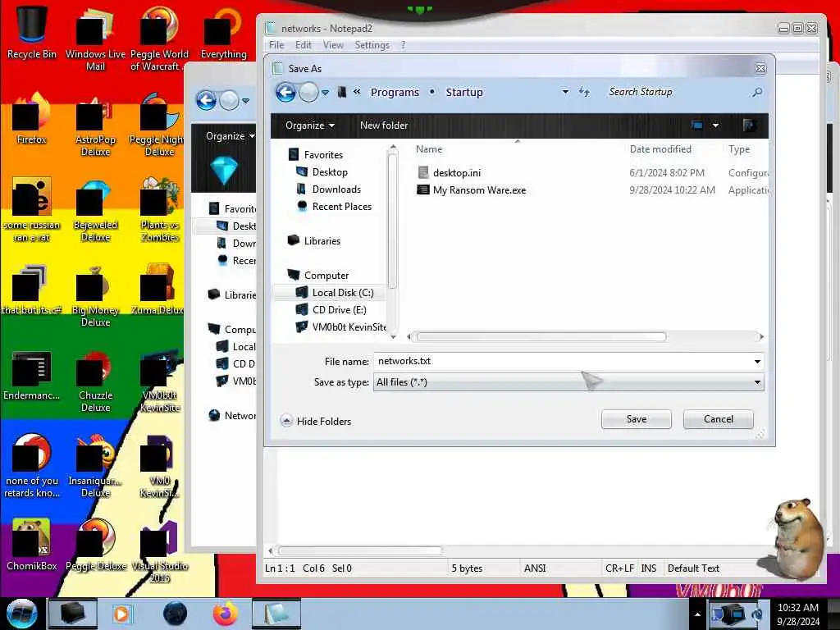840x630 pixels.
Task: Click the Windows Start orb
Action: click(x=21, y=614)
